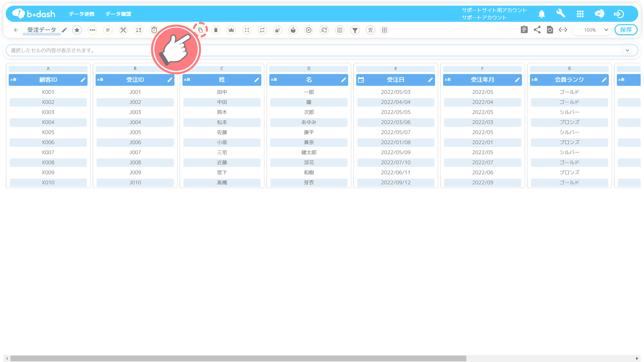Select column letter A header
The width and height of the screenshot is (644, 362).
click(48, 68)
